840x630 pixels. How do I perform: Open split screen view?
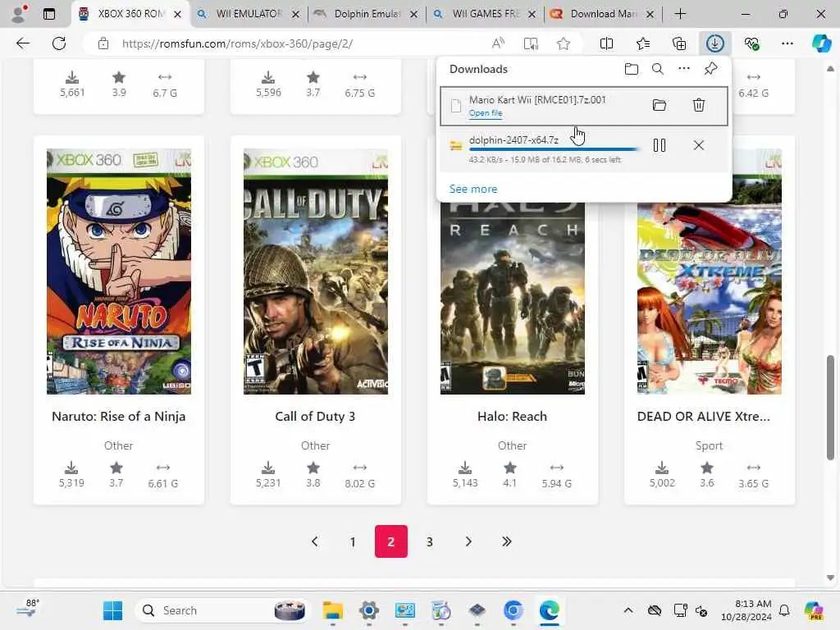pyautogui.click(x=606, y=43)
